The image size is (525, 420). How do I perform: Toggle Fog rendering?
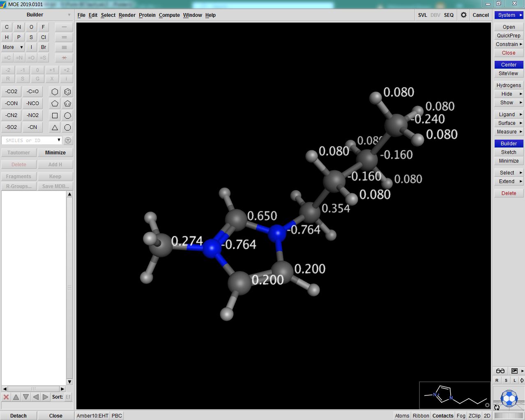click(461, 415)
